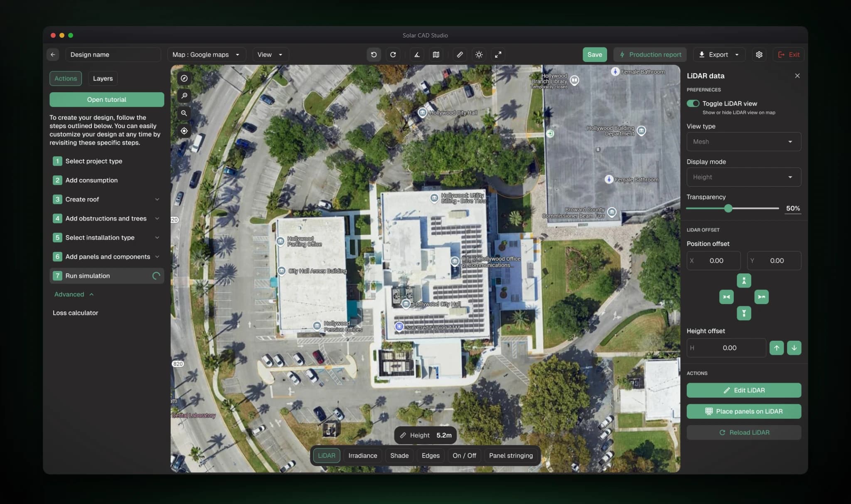
Task: Toggle the On / Off button
Action: tap(464, 456)
